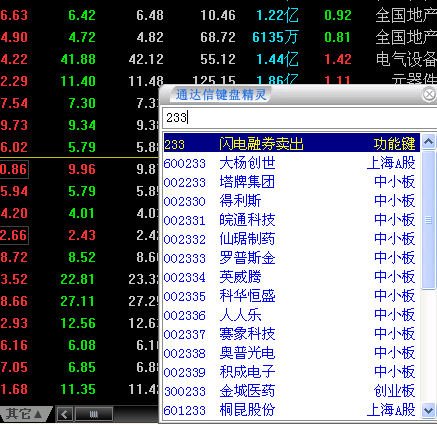Select stock 002333 罗普斯金

[x=292, y=258]
